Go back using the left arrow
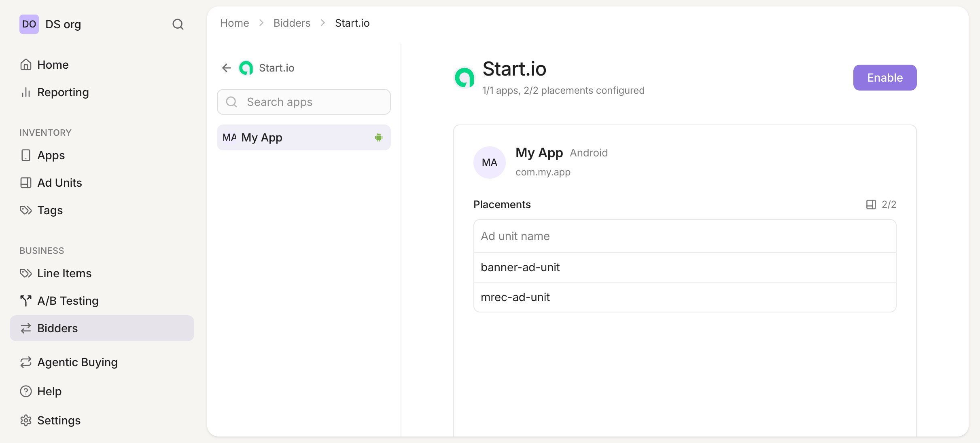 [x=227, y=68]
